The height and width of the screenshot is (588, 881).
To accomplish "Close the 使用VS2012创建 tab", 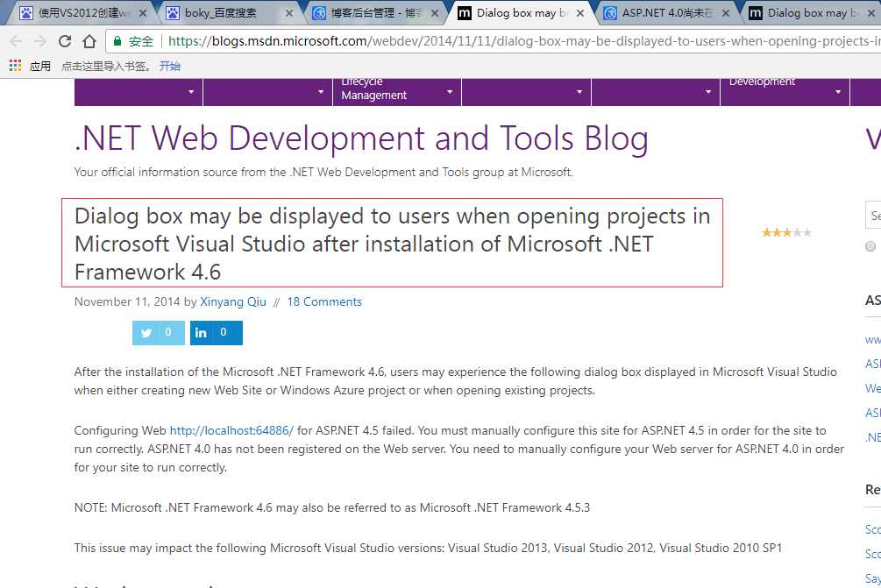I will 143,13.
